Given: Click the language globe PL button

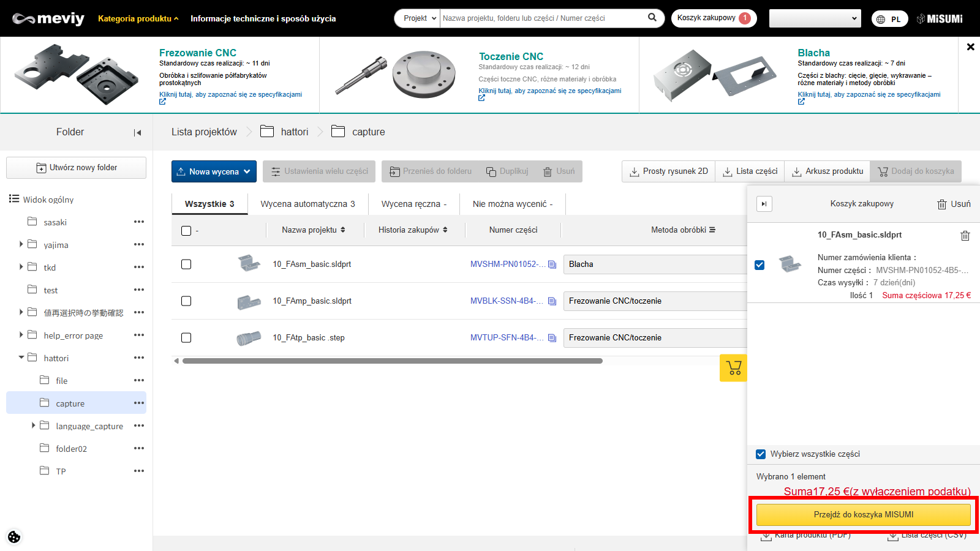Looking at the screenshot, I should [889, 19].
